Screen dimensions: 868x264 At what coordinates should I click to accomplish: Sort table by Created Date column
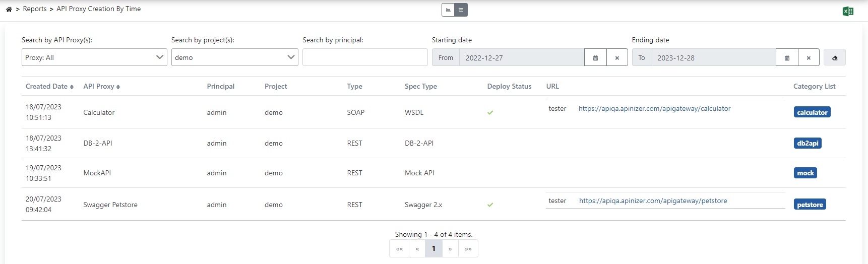point(49,87)
